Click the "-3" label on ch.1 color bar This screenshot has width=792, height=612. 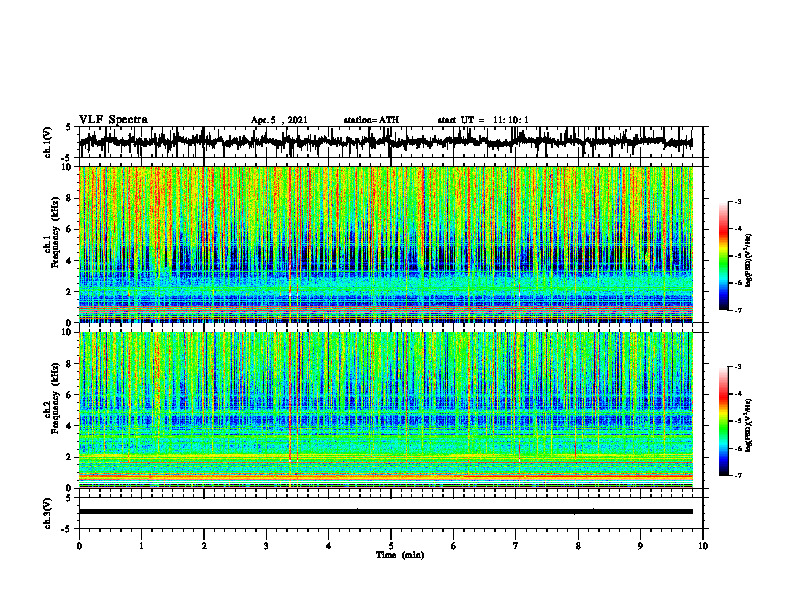pyautogui.click(x=738, y=201)
